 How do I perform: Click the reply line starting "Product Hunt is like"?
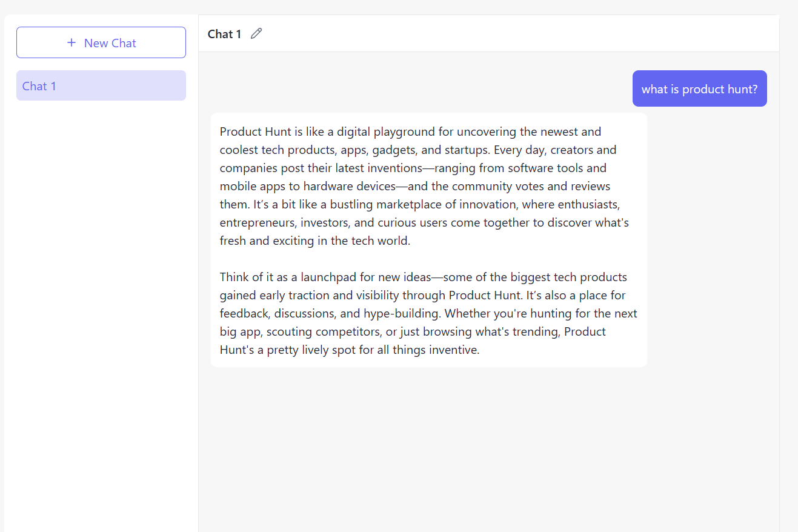410,131
